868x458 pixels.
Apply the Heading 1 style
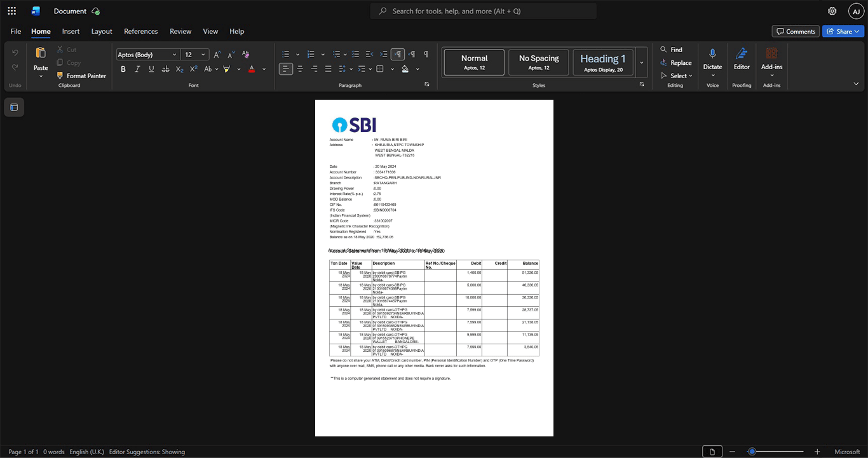603,62
